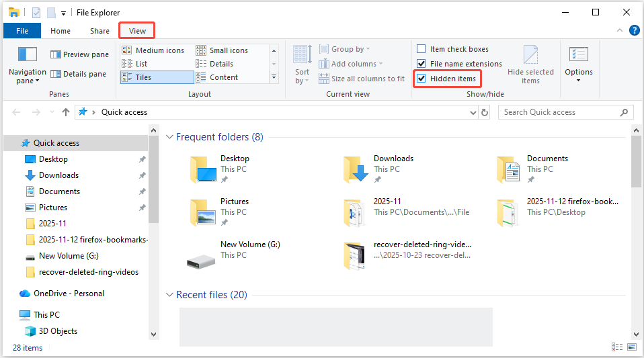The width and height of the screenshot is (644, 358).
Task: Open address bar history dropdown
Action: point(473,112)
